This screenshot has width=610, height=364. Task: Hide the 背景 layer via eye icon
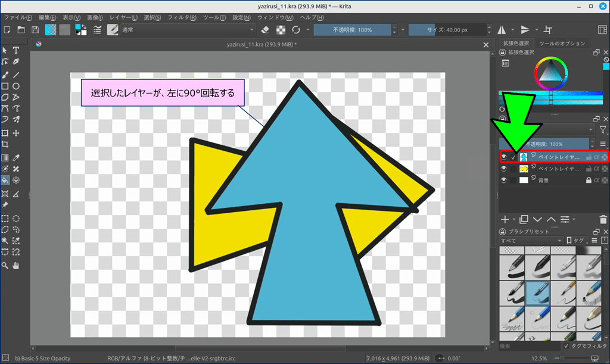click(x=504, y=180)
